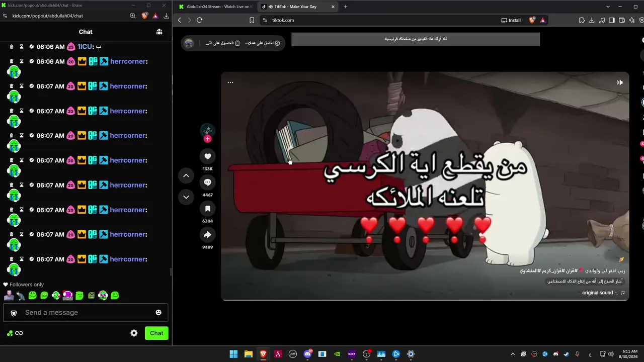Focus the Send a message field
The width and height of the screenshot is (644, 362).
point(86,313)
